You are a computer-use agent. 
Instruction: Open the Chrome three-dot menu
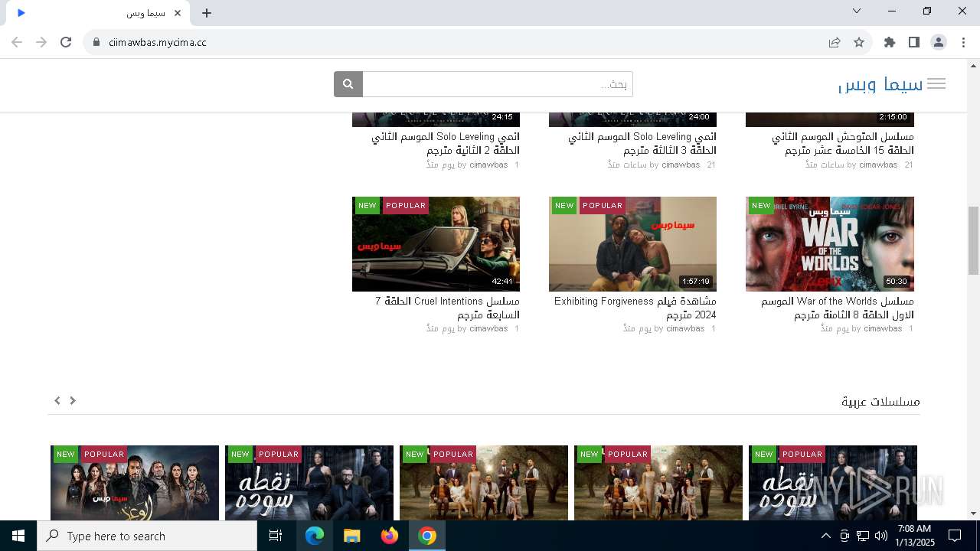tap(963, 42)
